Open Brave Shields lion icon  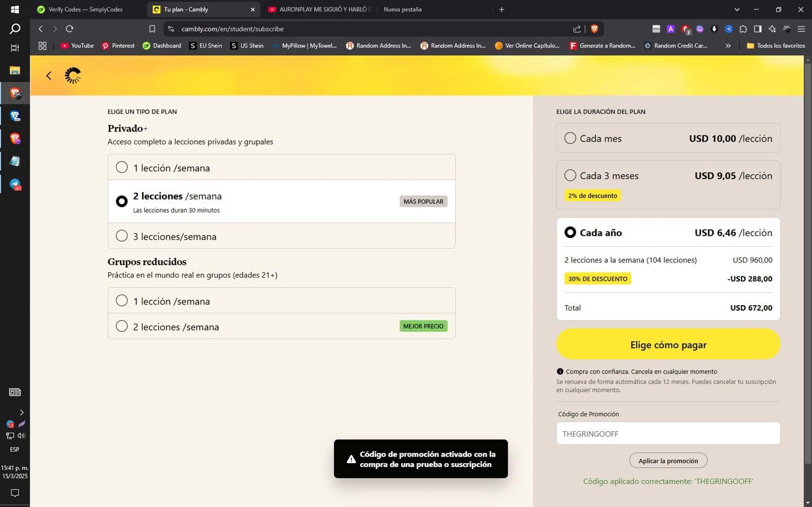click(x=594, y=29)
